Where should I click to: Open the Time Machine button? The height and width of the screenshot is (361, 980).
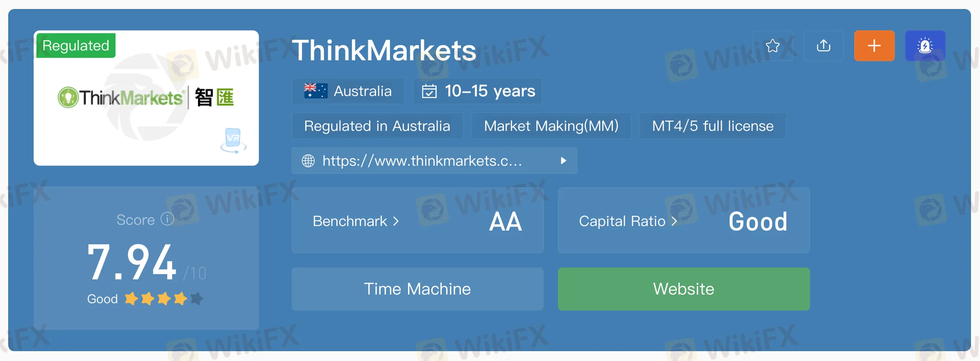point(417,289)
